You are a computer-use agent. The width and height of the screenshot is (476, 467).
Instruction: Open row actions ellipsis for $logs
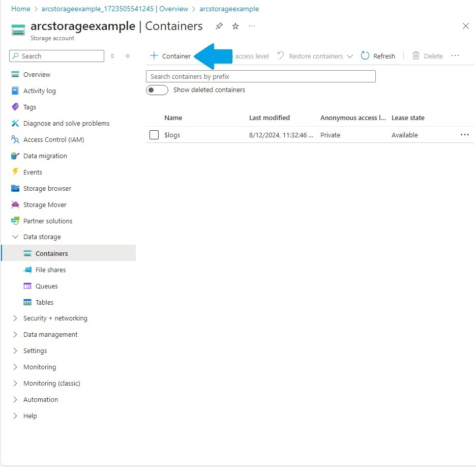[x=465, y=135]
